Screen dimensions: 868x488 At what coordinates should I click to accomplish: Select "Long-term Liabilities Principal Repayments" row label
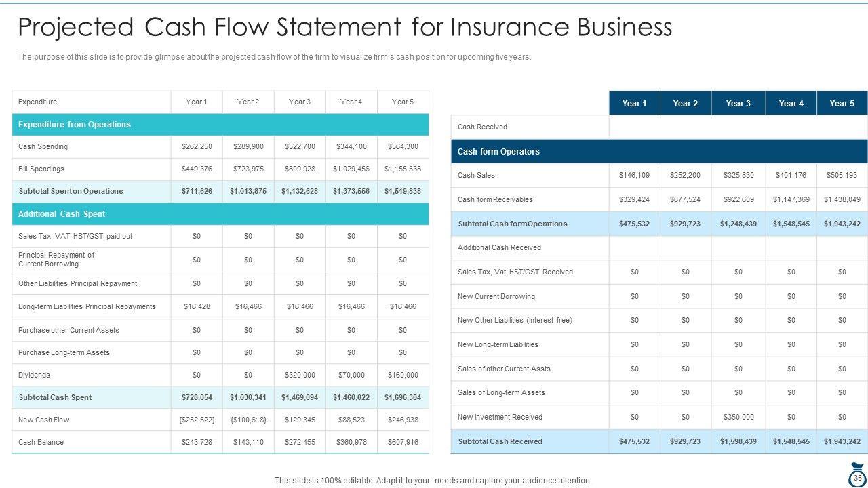point(87,306)
